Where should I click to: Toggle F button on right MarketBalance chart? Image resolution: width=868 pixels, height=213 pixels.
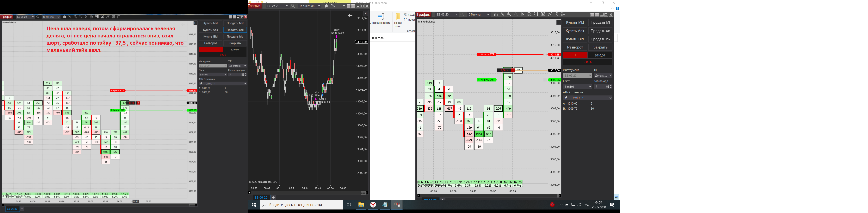[558, 22]
